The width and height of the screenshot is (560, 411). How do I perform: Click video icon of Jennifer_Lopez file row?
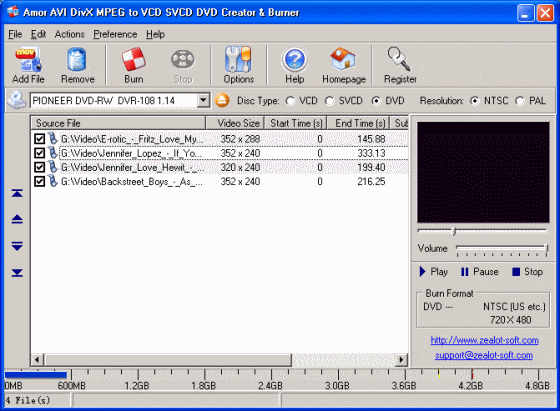(53, 153)
